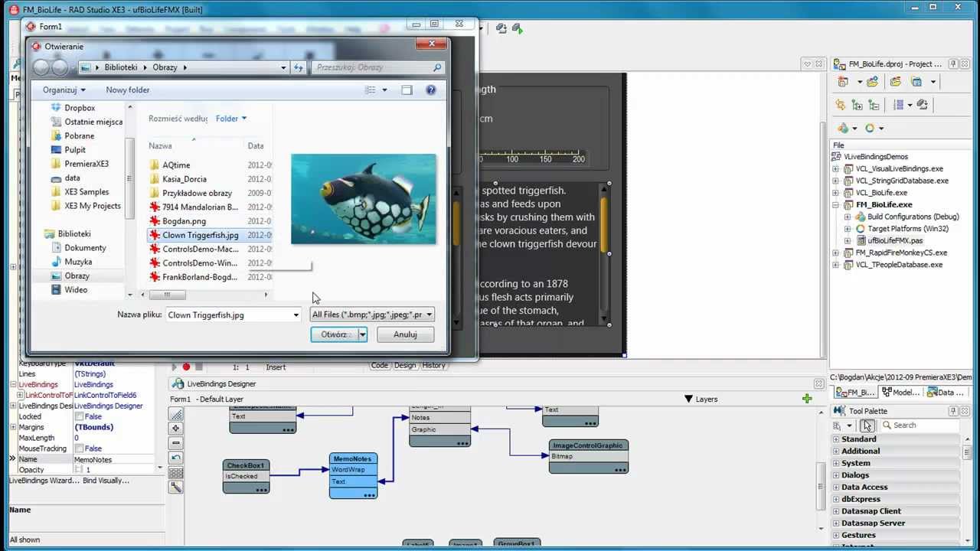Zoom out using the LiveBindings Designer minus icon

point(176,443)
